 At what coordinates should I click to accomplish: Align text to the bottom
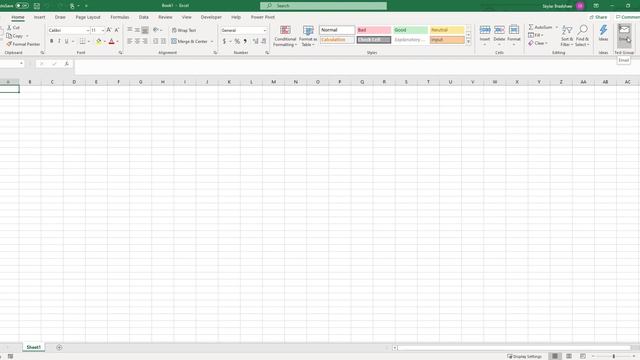point(145,30)
